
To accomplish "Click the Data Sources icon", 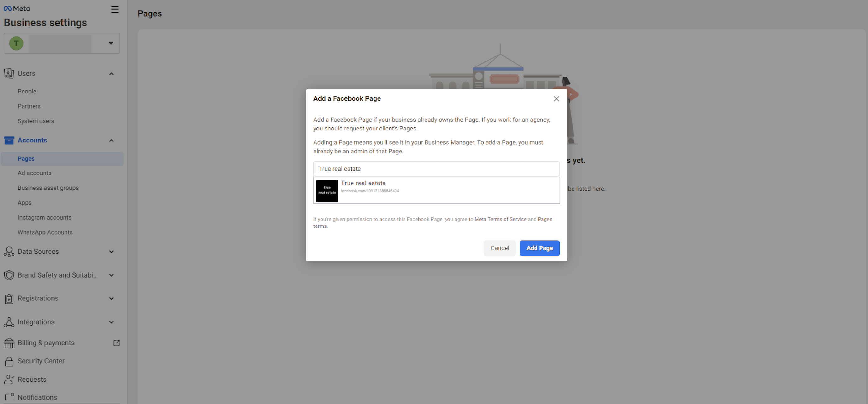I will (x=9, y=252).
